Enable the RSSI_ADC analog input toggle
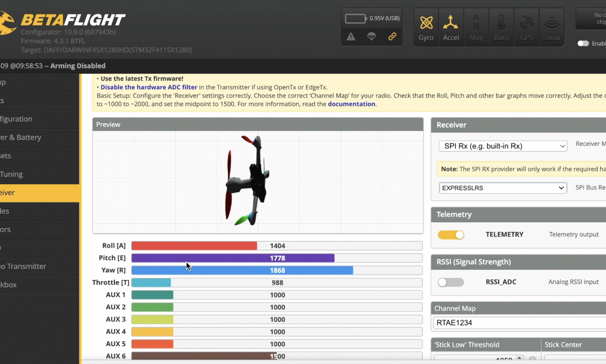606x364 pixels. point(451,282)
